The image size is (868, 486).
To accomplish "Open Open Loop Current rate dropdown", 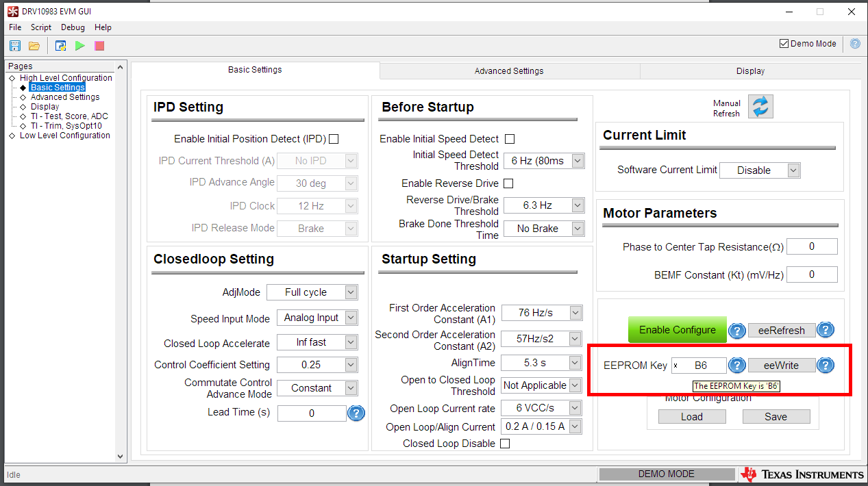I will 542,408.
